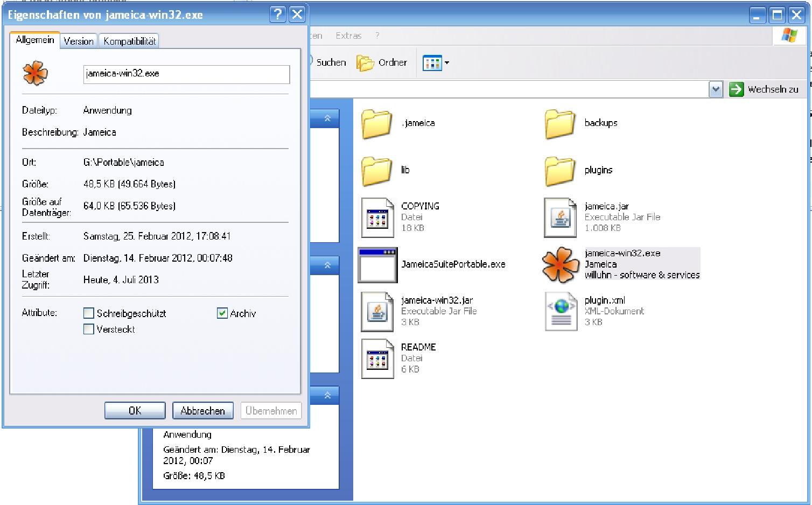This screenshot has width=812, height=505.
Task: Enable the Versteckt checkbox
Action: [89, 329]
